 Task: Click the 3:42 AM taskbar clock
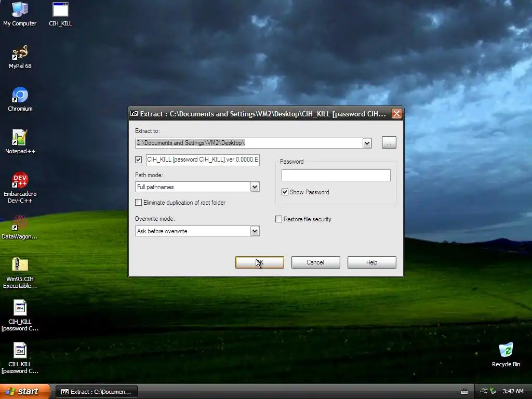(x=513, y=391)
